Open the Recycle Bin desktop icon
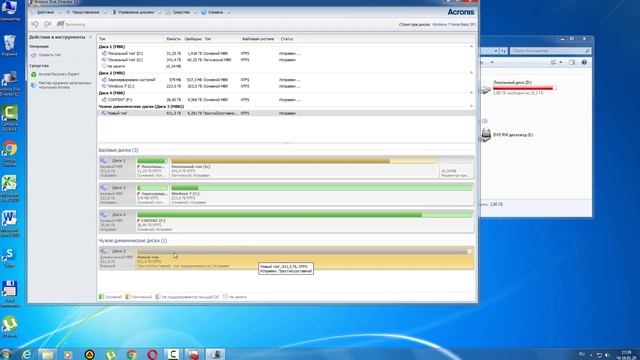The image size is (640, 360). click(x=10, y=46)
